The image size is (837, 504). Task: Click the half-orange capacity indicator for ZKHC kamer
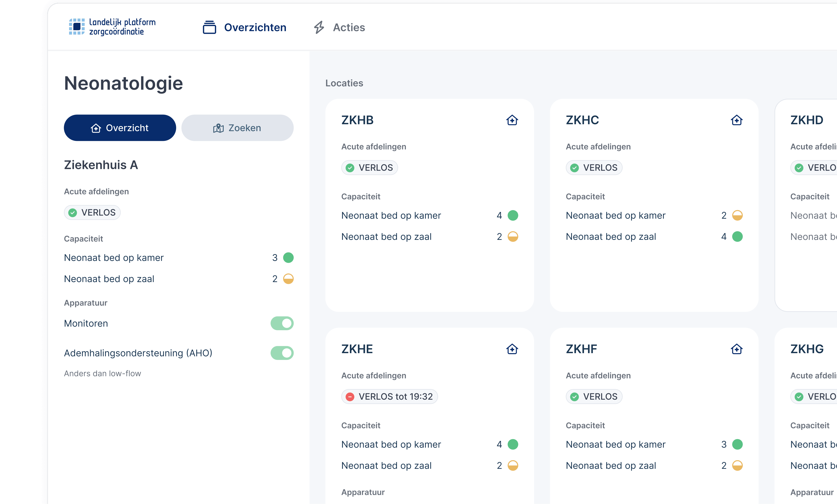737,215
